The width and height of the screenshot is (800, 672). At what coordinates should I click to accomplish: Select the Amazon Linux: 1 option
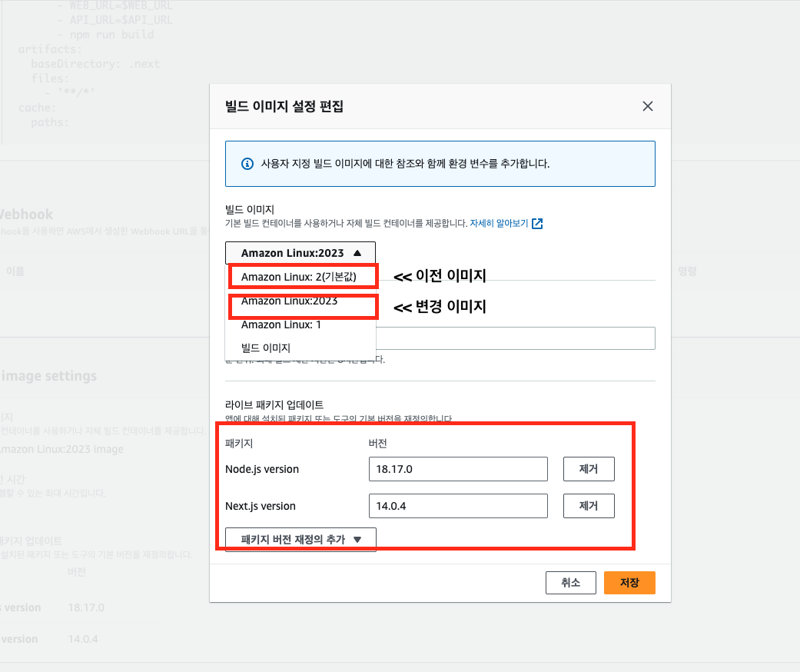pos(281,324)
